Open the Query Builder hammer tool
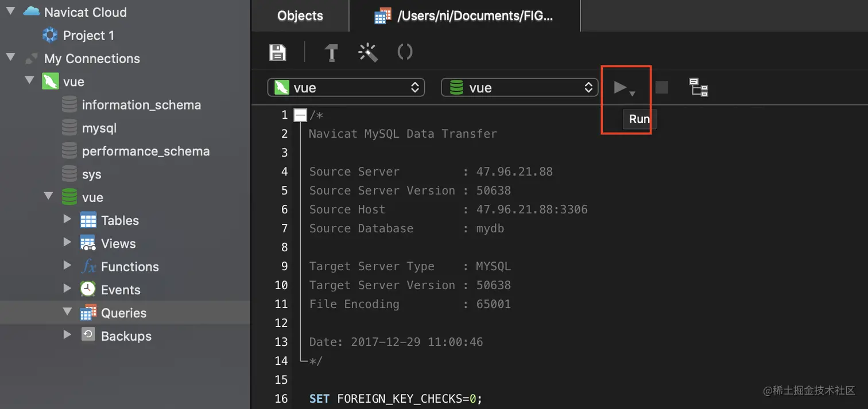This screenshot has height=409, width=868. pos(331,52)
